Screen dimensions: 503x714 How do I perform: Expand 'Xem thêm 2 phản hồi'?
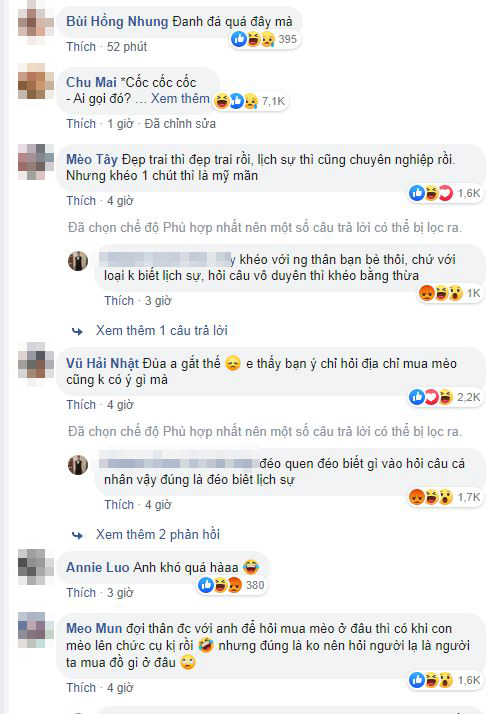158,535
